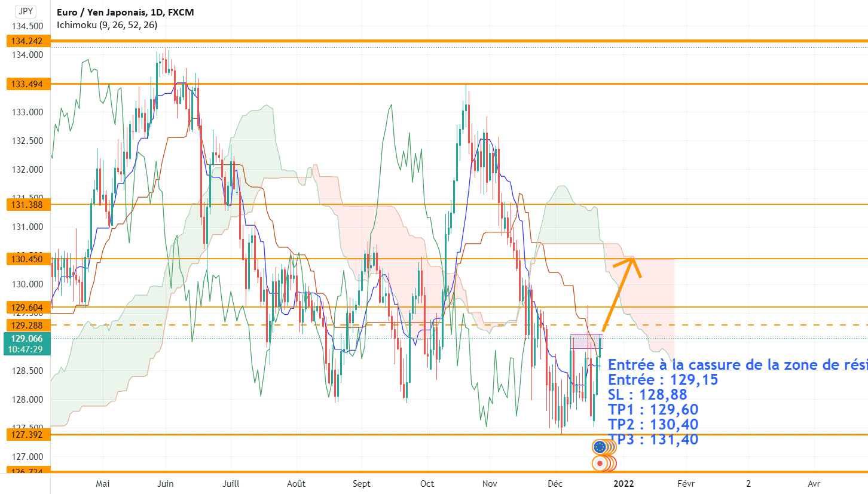Click the 134.000 price axis value

pyautogui.click(x=27, y=55)
